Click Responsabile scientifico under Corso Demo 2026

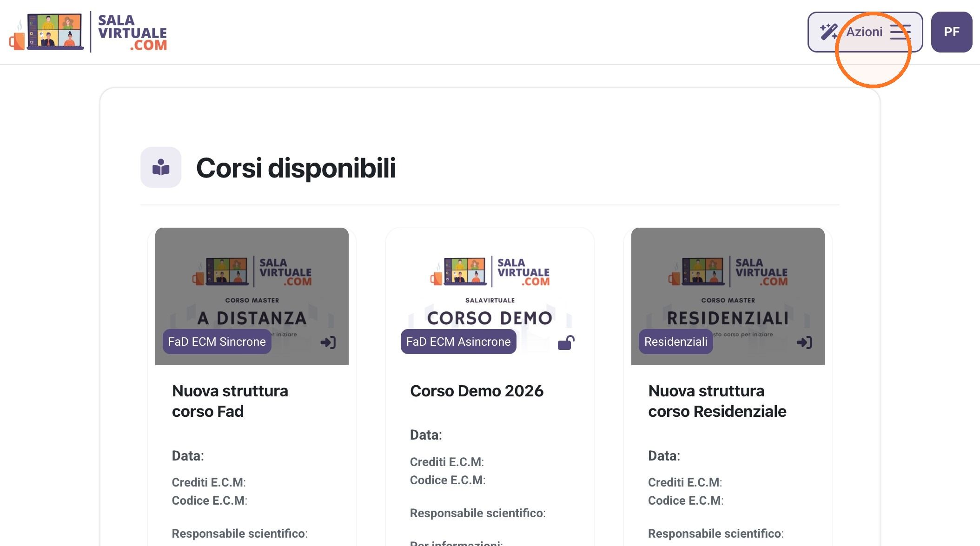[477, 513]
